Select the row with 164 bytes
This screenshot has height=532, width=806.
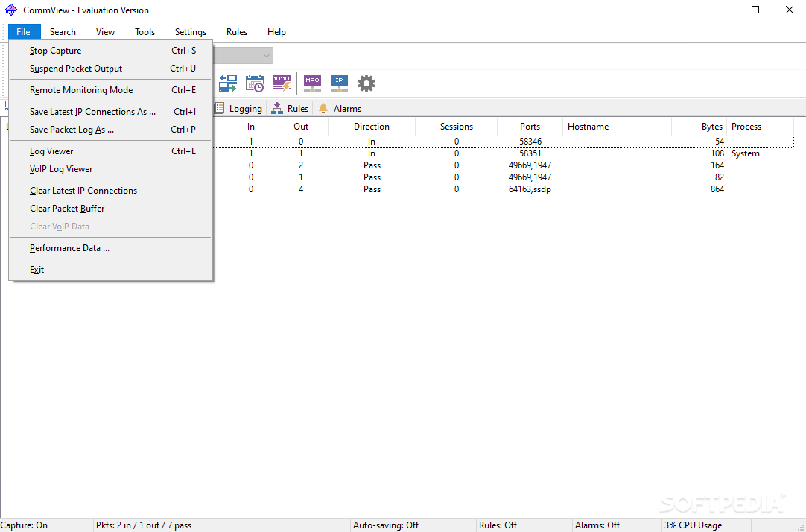coord(504,165)
